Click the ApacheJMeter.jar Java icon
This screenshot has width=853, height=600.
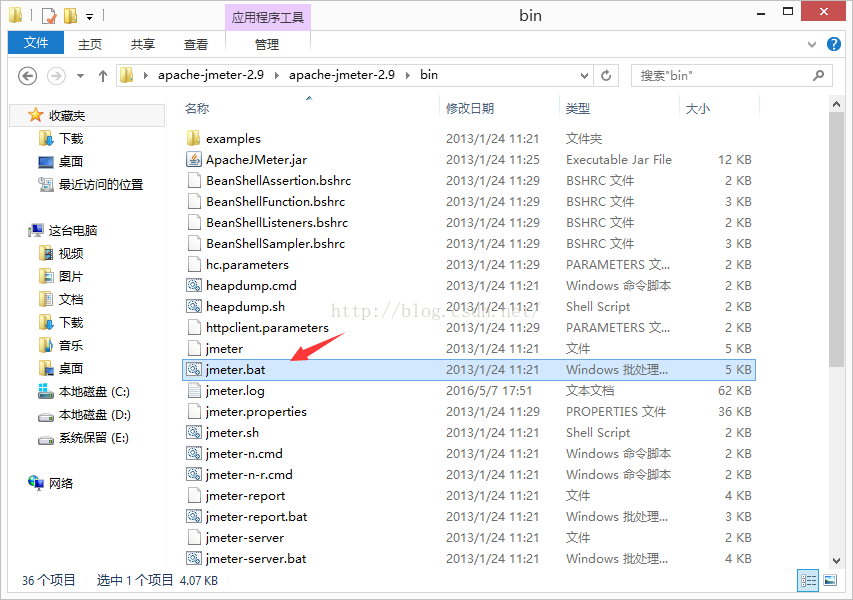(194, 159)
